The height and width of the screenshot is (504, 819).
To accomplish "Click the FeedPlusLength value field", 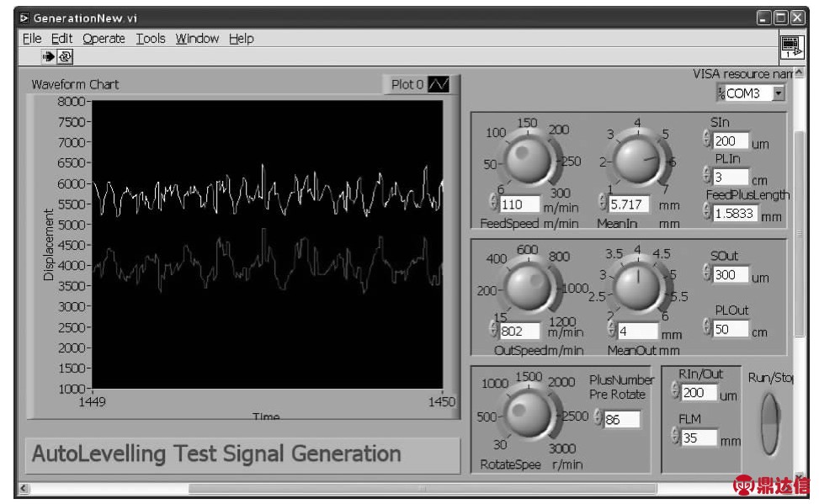I will (734, 214).
